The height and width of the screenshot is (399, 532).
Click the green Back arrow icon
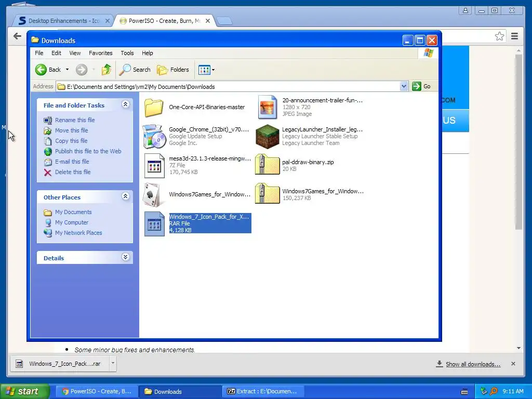[x=41, y=70]
